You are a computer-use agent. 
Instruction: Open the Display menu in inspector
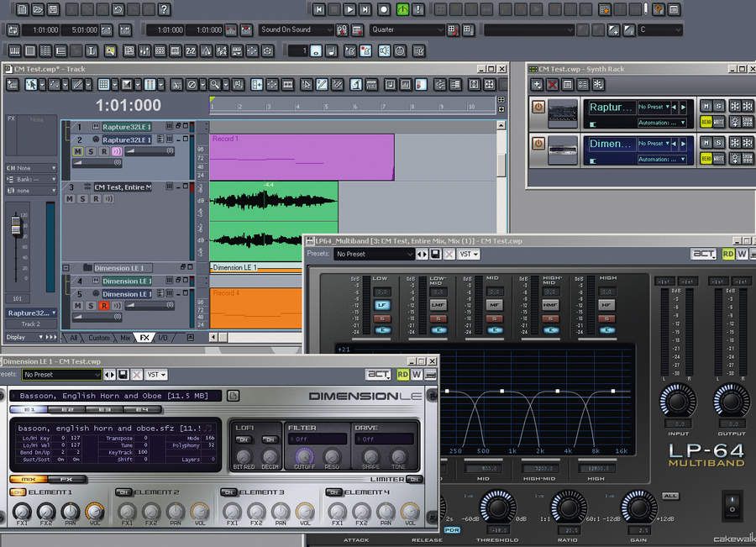click(31, 337)
